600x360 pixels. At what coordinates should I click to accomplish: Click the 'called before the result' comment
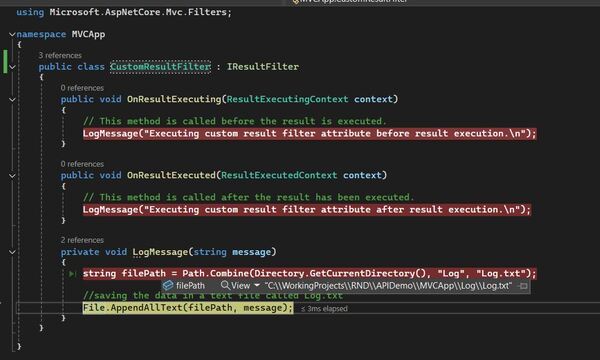click(235, 121)
